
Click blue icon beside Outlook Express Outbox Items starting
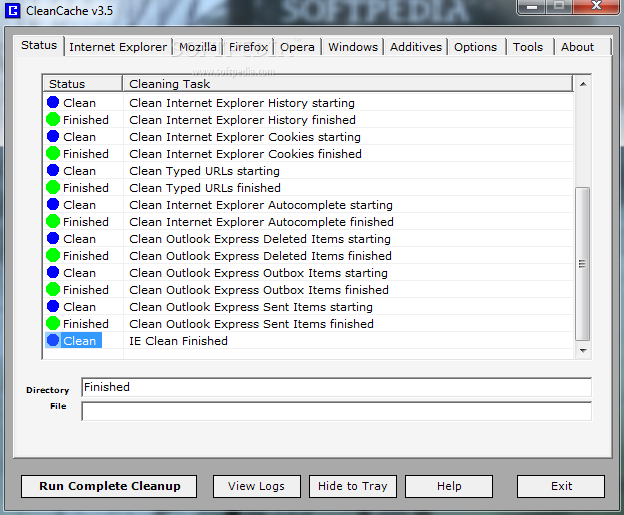[x=53, y=272]
